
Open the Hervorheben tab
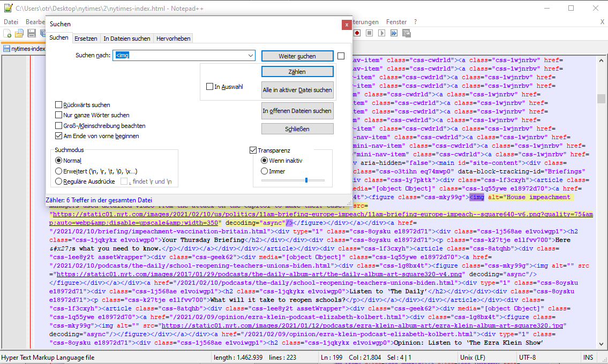click(174, 39)
